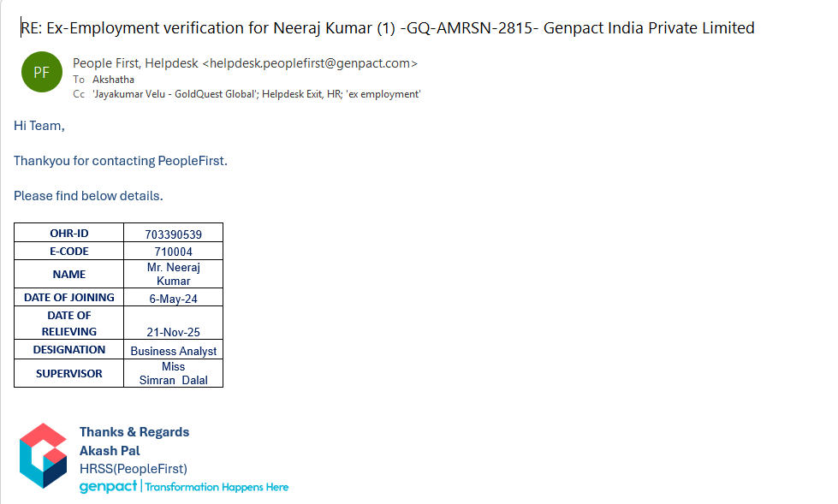This screenshot has width=838, height=504.
Task: Click the SUPERVISOR label cell
Action: point(69,374)
